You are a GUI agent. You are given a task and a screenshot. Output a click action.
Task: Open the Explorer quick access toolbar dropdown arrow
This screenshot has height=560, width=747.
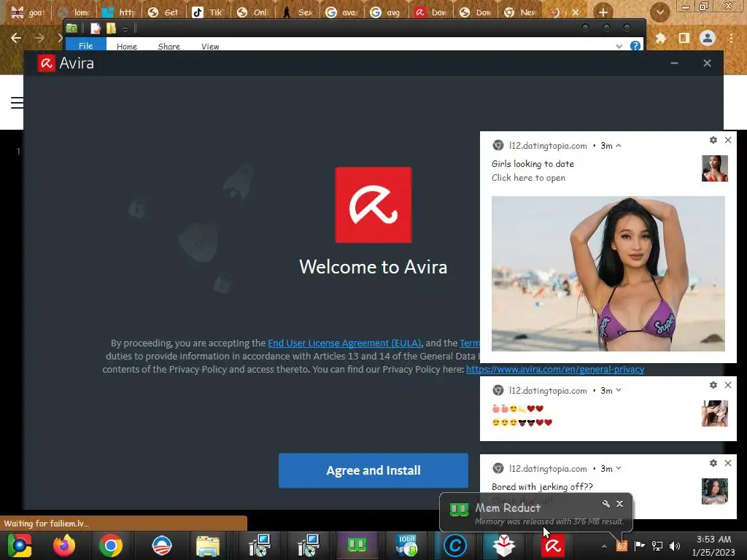pos(125,29)
